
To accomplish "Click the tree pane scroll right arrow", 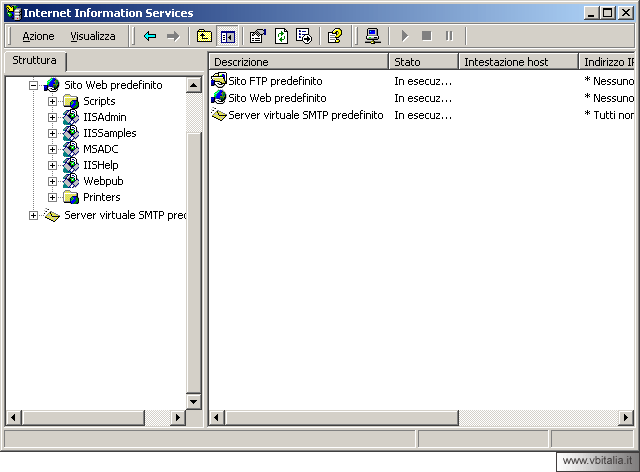I will [x=178, y=417].
